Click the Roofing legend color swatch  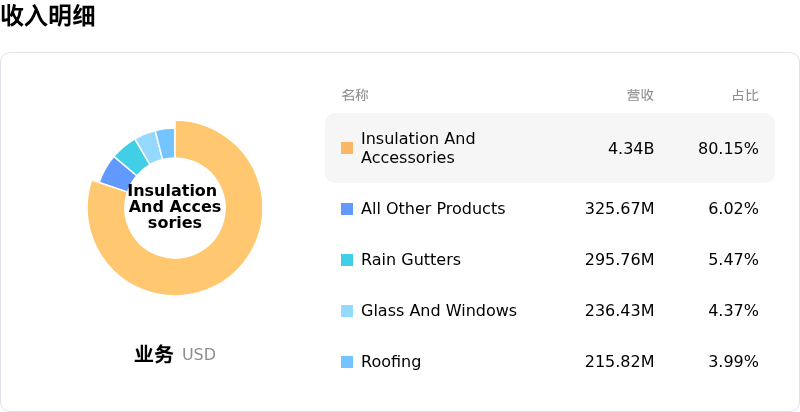coord(347,362)
